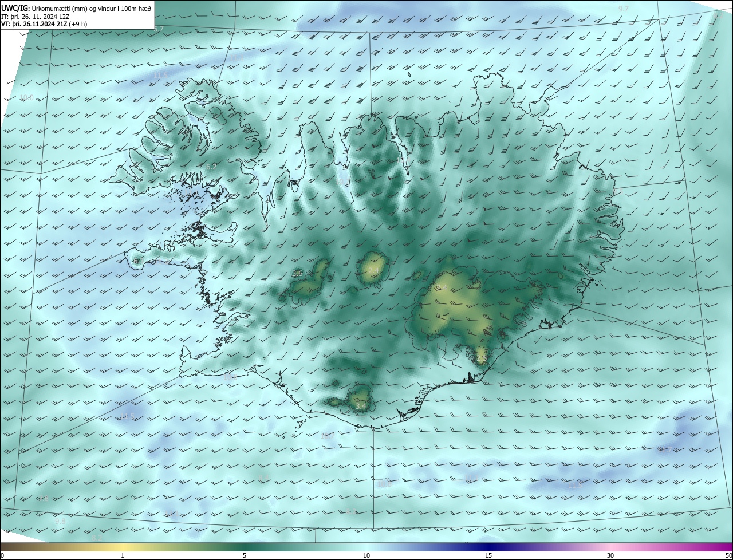Screen dimensions: 733x560
Task: Click the '10.7' value on the map
Action: (328, 436)
